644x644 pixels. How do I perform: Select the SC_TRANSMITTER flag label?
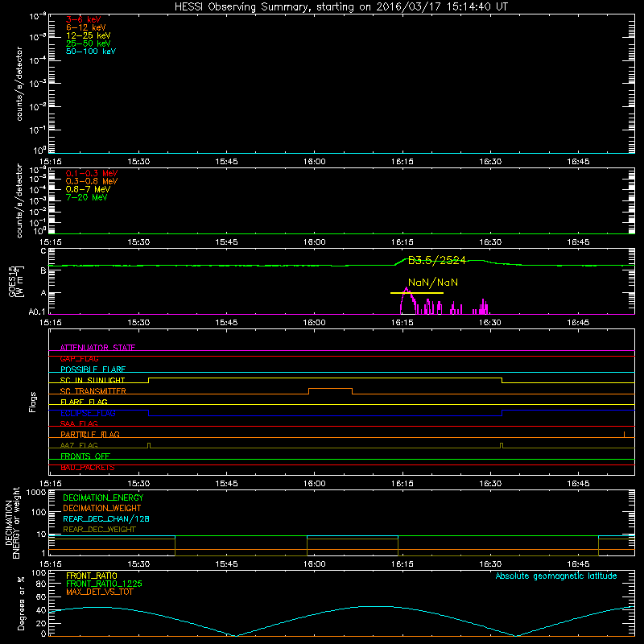click(93, 391)
